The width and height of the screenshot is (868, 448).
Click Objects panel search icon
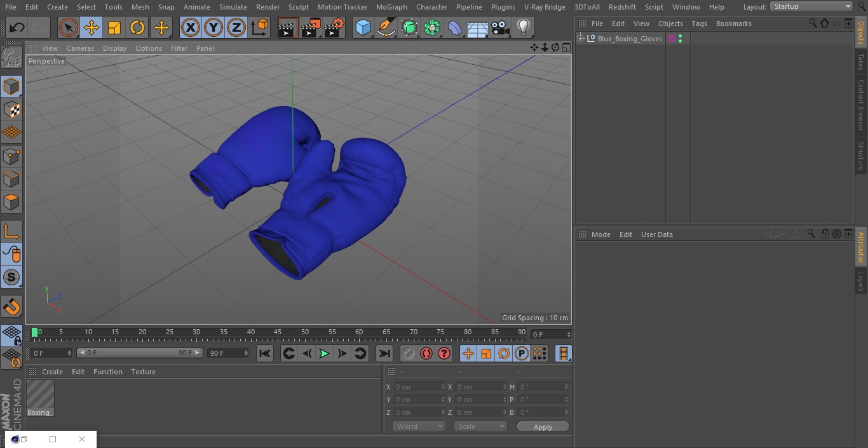tap(813, 23)
